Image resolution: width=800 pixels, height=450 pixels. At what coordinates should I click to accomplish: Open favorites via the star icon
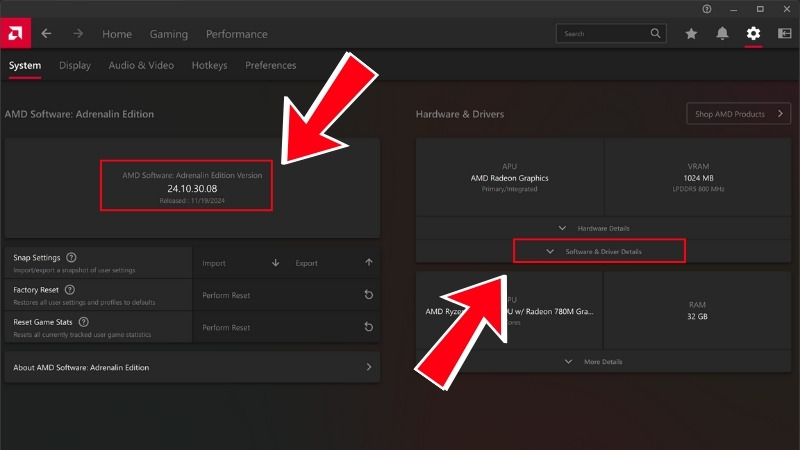click(x=691, y=33)
